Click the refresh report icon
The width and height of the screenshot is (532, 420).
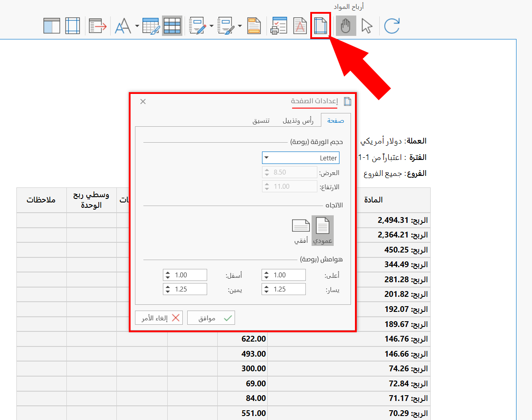click(x=392, y=26)
